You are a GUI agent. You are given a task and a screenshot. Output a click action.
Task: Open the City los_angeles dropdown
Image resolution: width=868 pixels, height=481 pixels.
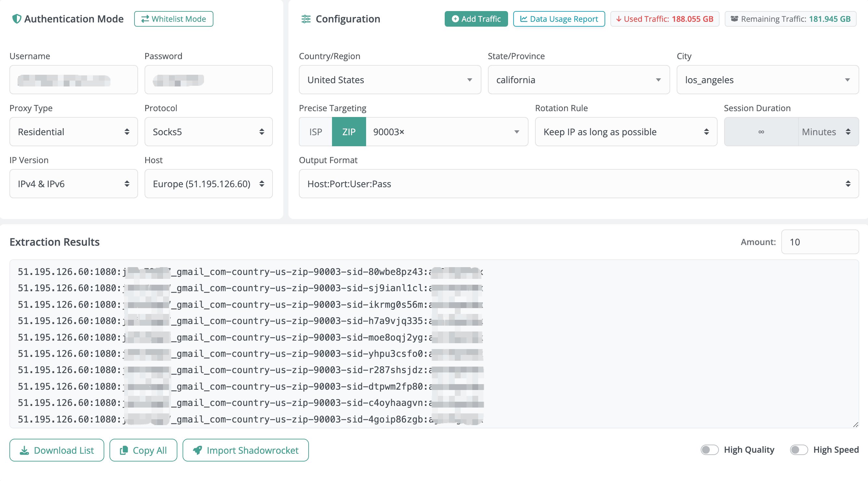(x=767, y=80)
